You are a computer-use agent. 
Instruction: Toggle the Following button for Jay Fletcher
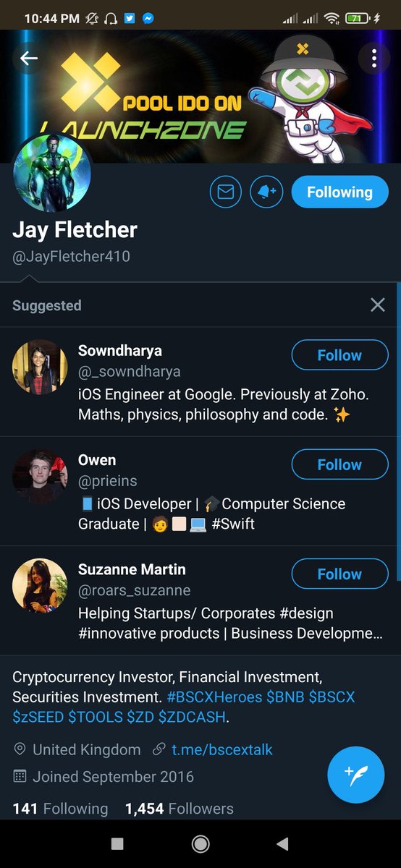(339, 192)
